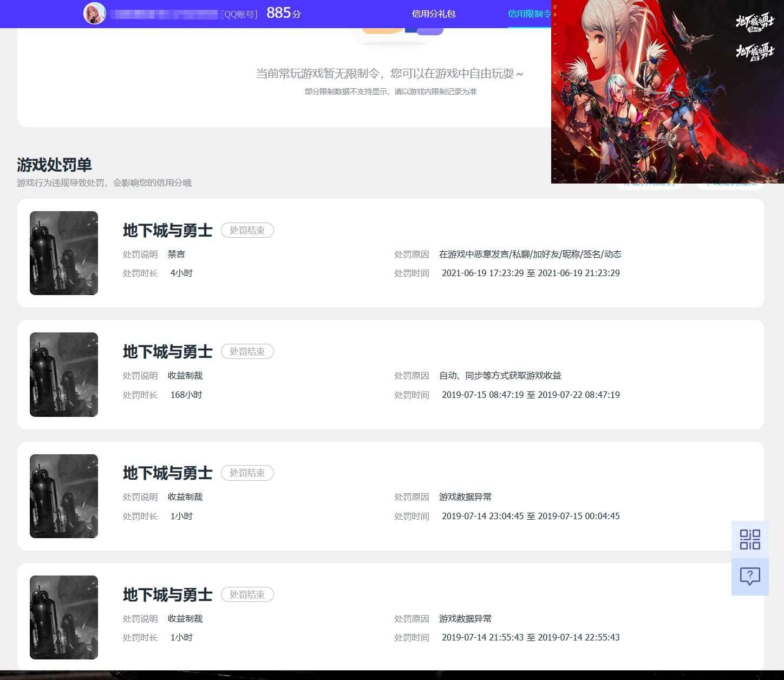
Task: Click 处罚结束 badge on the 21:55:43 card
Action: point(247,594)
